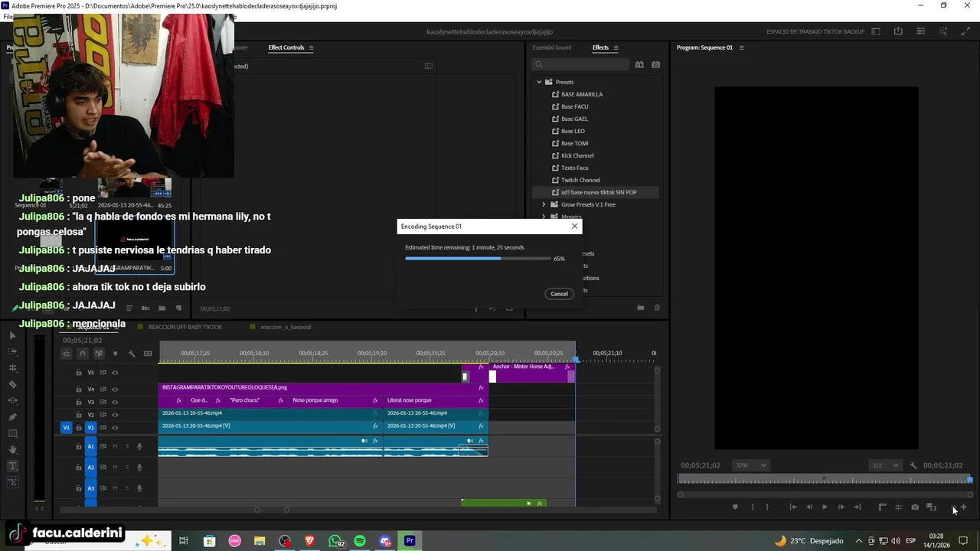Select the Slip tool
Viewport: 980px width, 551px height.
click(x=12, y=401)
